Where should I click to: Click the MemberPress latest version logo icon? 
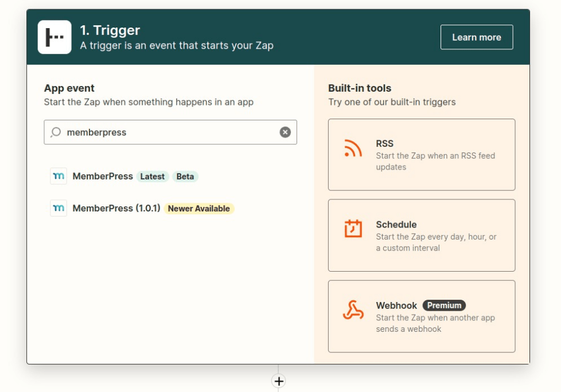point(59,176)
